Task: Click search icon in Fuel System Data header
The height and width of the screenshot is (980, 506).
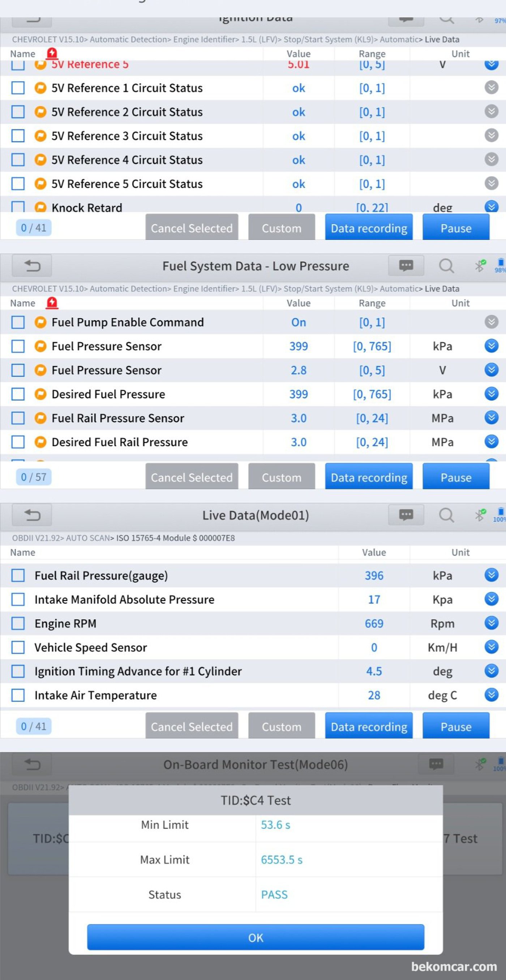Action: click(x=446, y=266)
